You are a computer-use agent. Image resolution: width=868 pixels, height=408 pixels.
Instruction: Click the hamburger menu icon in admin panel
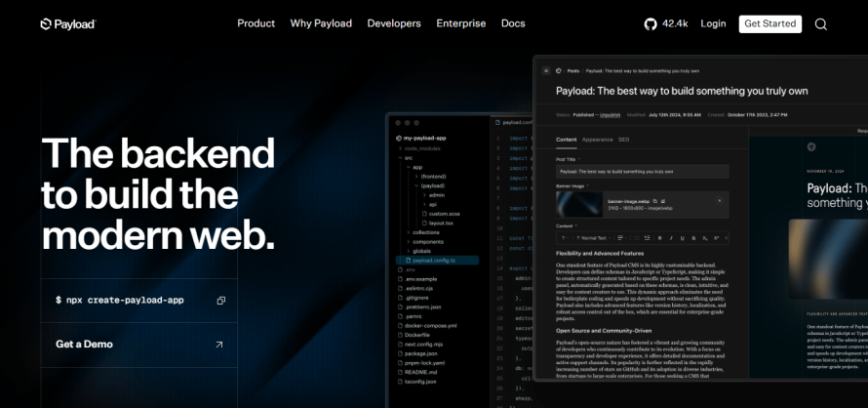(546, 70)
